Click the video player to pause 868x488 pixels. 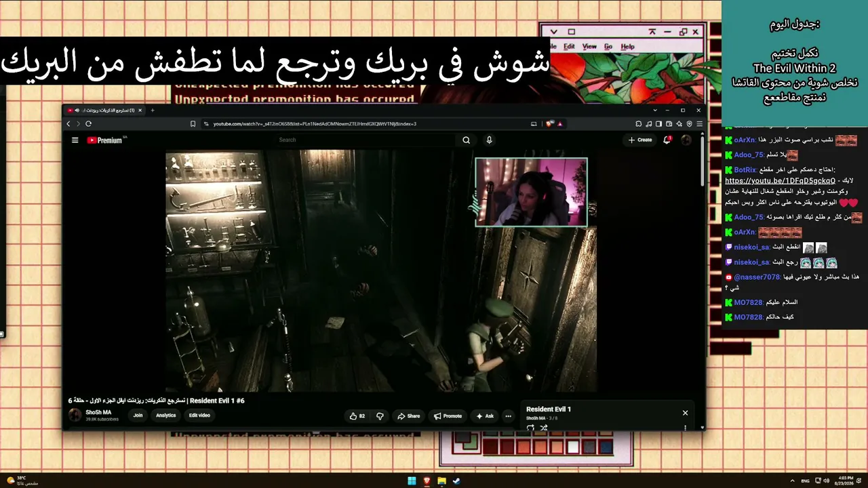tap(381, 271)
